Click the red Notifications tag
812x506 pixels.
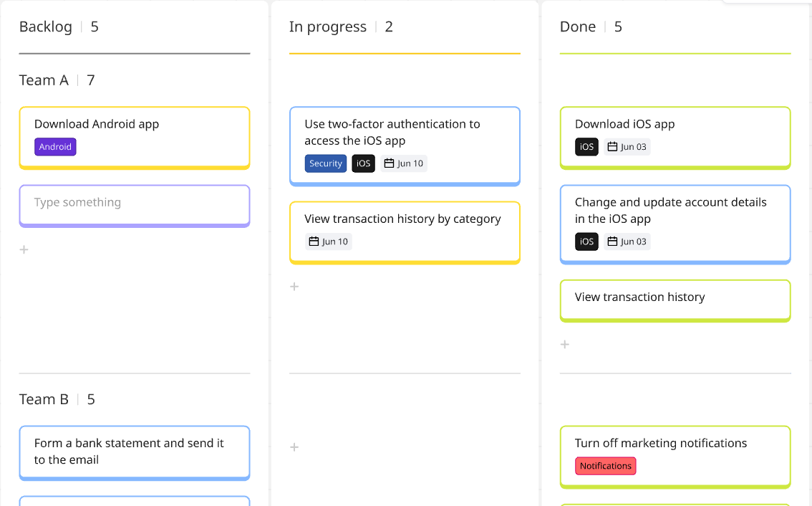pyautogui.click(x=605, y=466)
